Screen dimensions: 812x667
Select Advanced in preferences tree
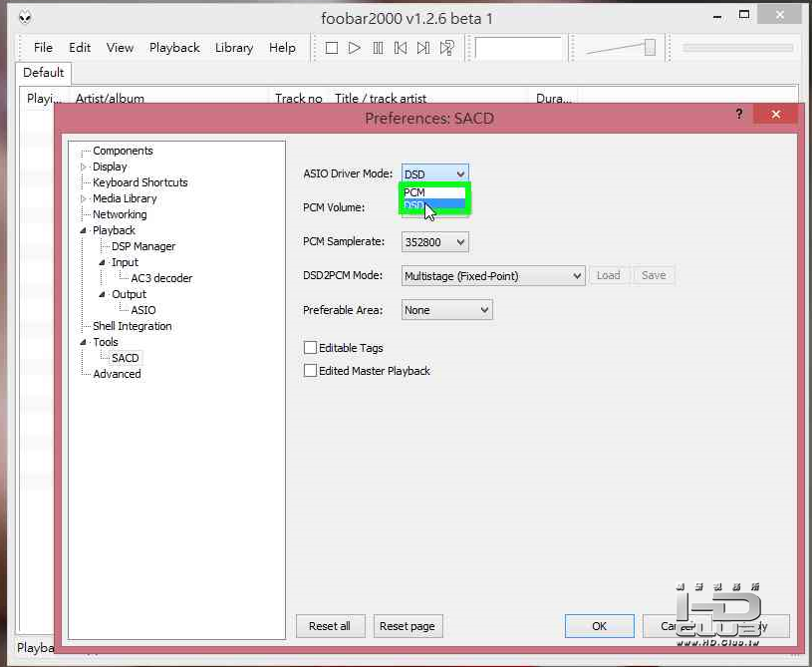point(117,374)
